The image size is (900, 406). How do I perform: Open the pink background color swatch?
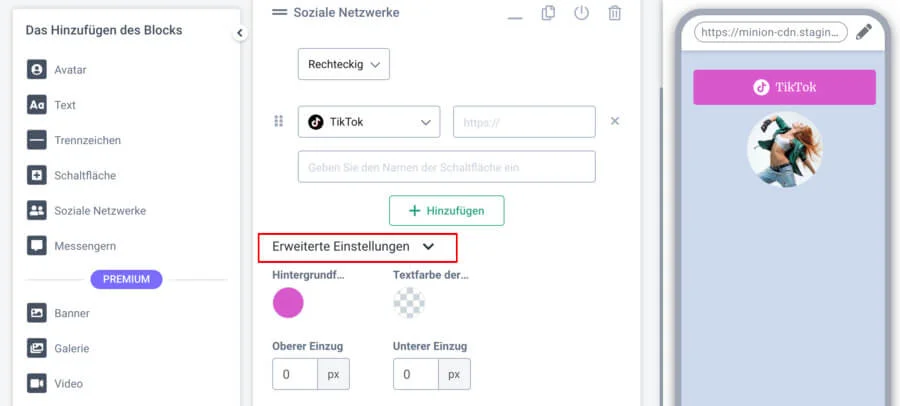pos(288,303)
